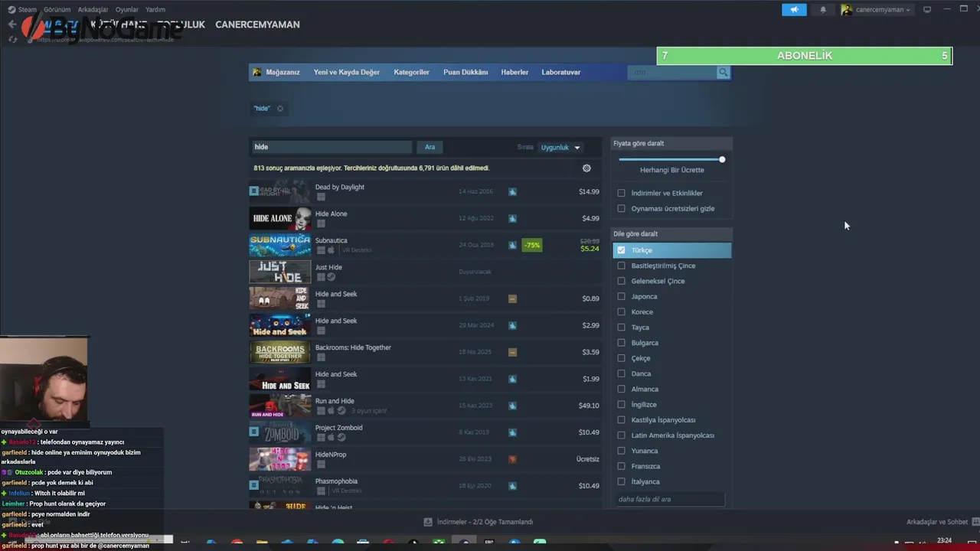Image resolution: width=980 pixels, height=551 pixels.
Task: Click the Big Picture mode monitor icon
Action: (927, 10)
